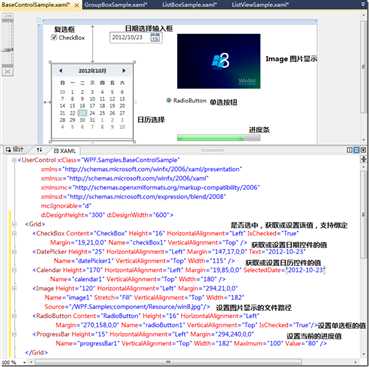Click the Name="datePicker1" attribute

[x=84, y=261]
